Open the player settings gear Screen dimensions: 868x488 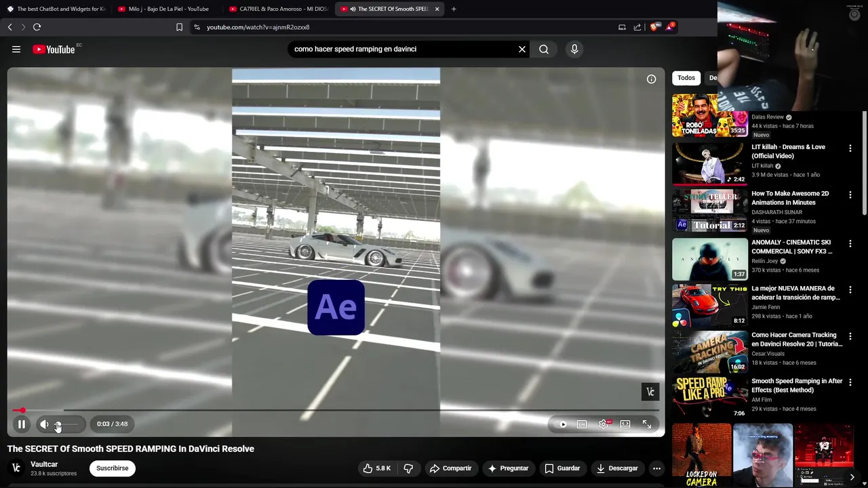604,424
